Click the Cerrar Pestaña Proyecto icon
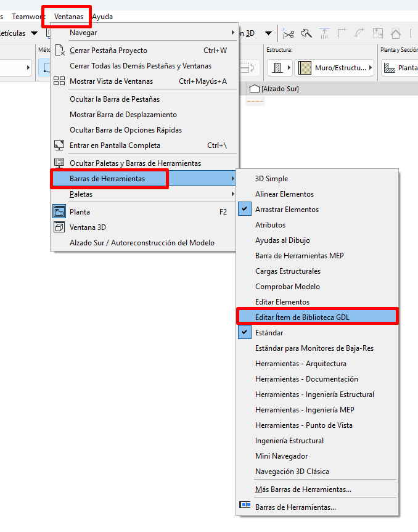418x532 pixels. tap(59, 50)
